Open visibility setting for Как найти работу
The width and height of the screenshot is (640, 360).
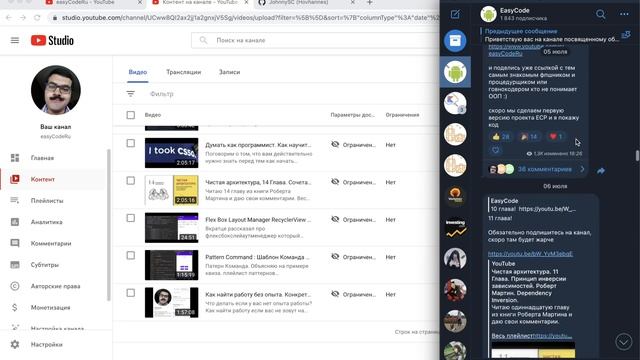click(353, 294)
